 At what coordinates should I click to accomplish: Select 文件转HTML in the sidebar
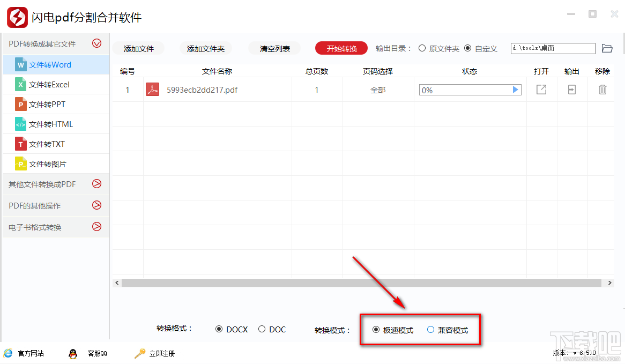point(21,124)
